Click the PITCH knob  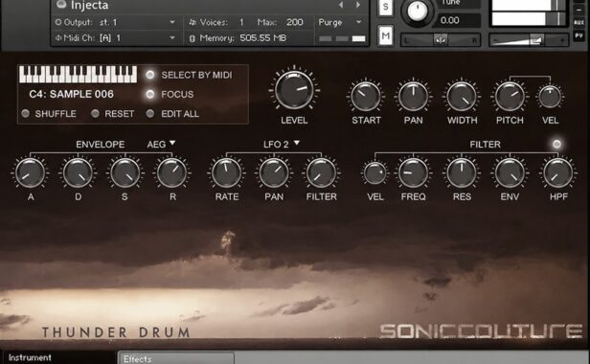click(x=510, y=97)
